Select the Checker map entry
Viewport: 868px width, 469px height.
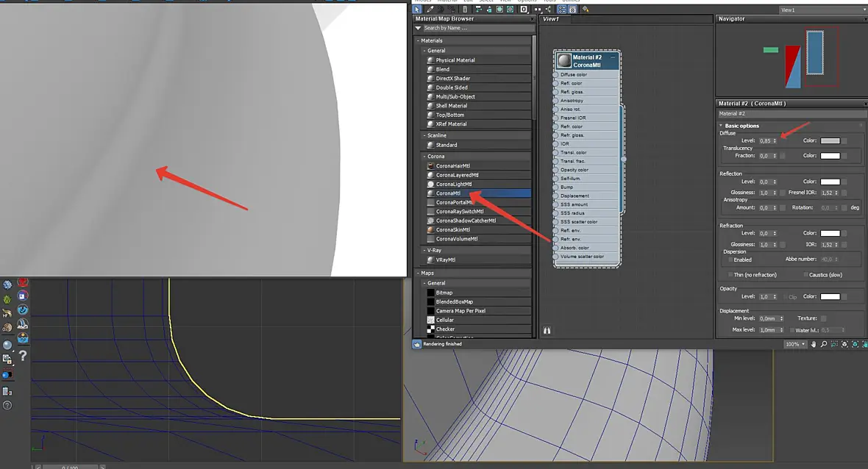point(478,329)
